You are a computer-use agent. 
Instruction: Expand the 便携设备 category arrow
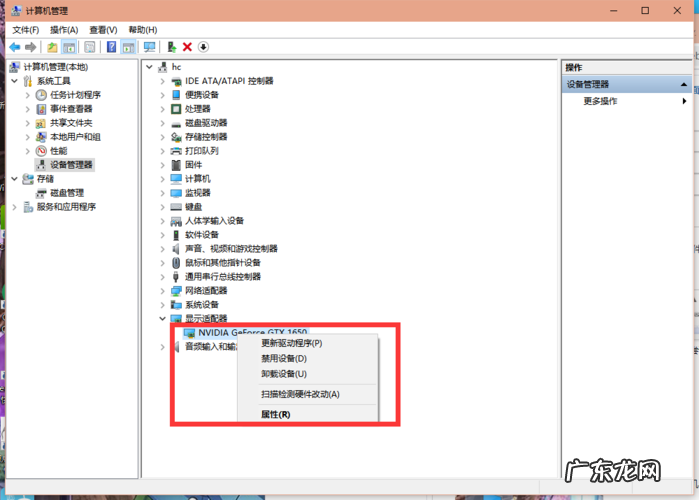click(x=162, y=95)
